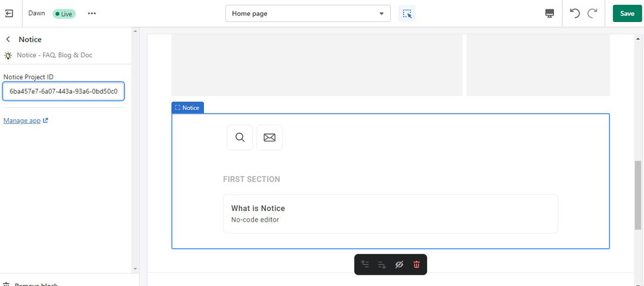
Task: Click the sidebar scrollbar down arrow
Action: (135, 269)
